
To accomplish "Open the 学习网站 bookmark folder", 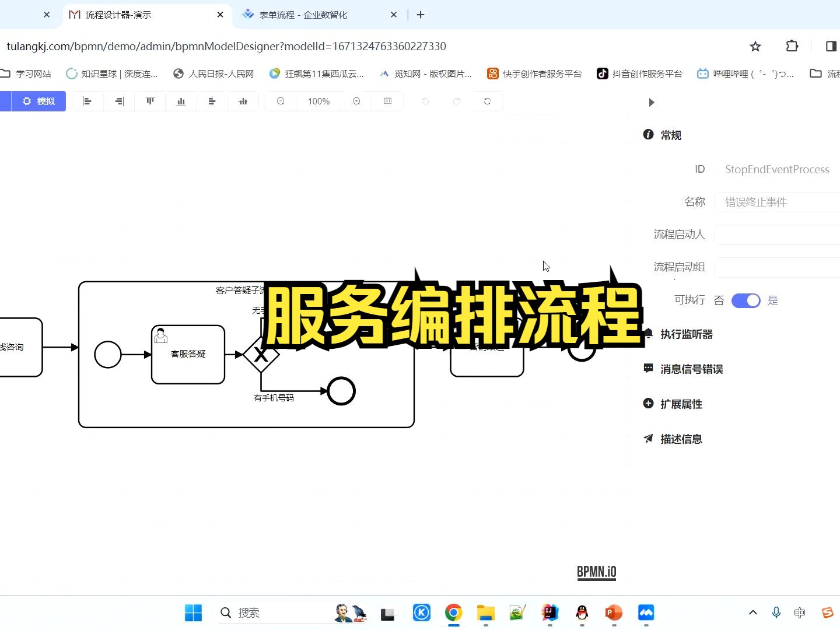I will click(26, 73).
